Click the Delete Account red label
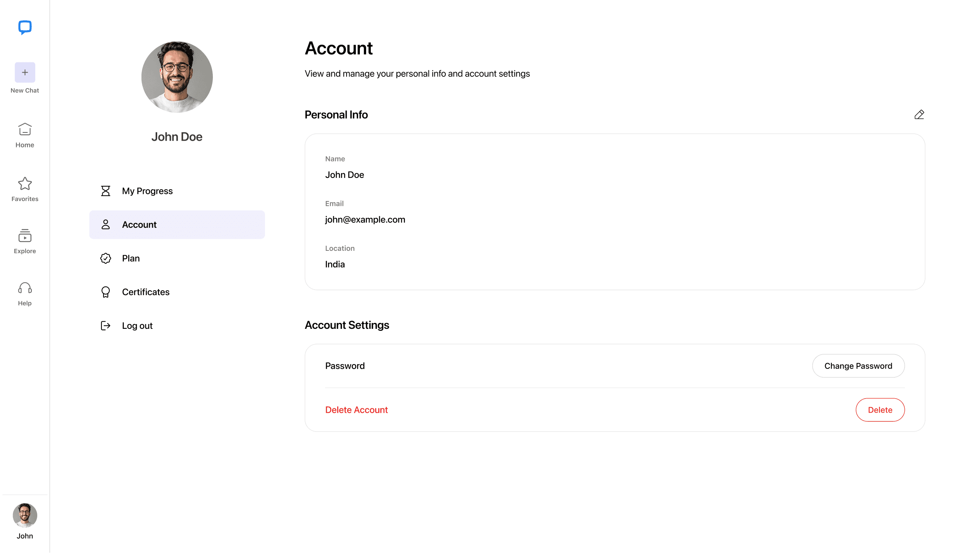 click(356, 410)
